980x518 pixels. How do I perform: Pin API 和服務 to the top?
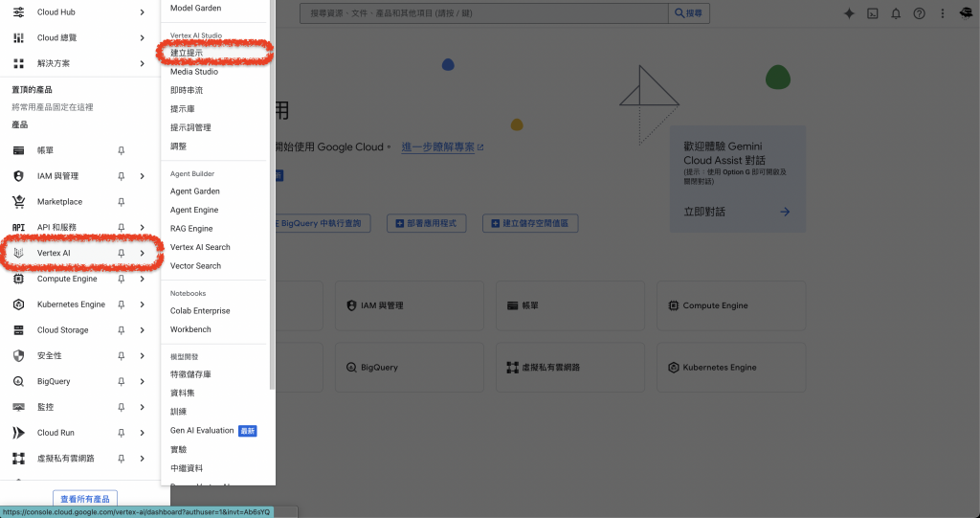coord(122,227)
